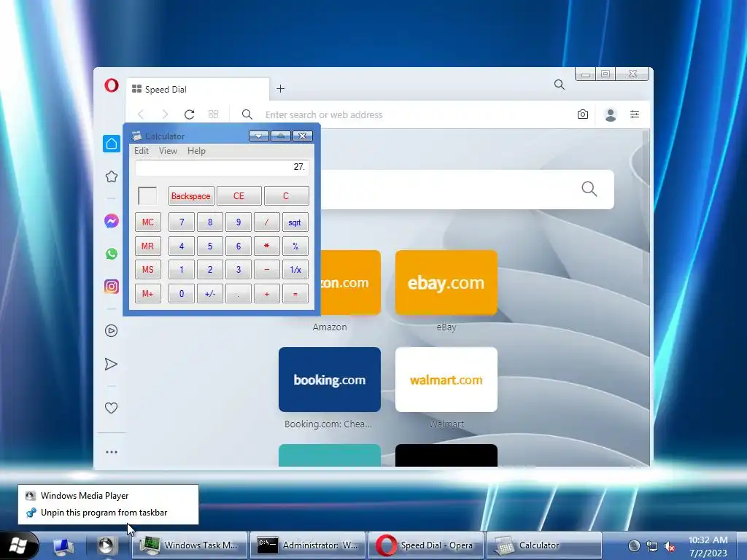Go back in Opera navigation
The width and height of the screenshot is (747, 560).
click(141, 114)
